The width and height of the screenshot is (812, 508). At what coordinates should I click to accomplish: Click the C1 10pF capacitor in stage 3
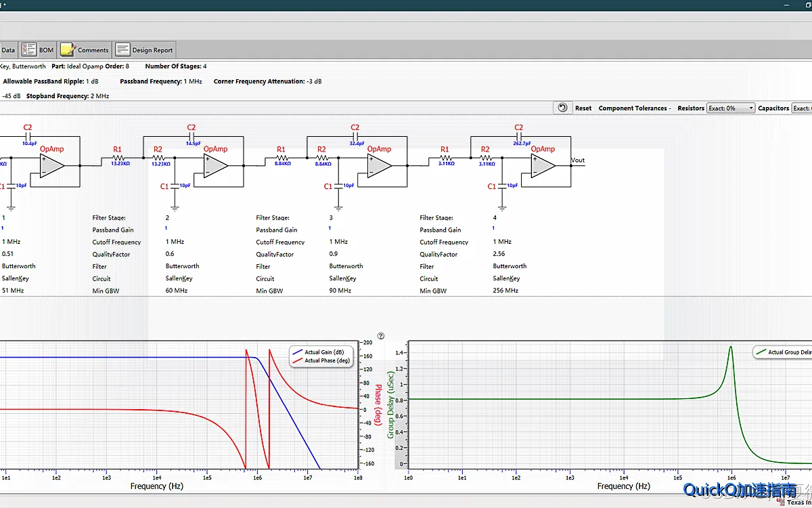click(x=338, y=186)
